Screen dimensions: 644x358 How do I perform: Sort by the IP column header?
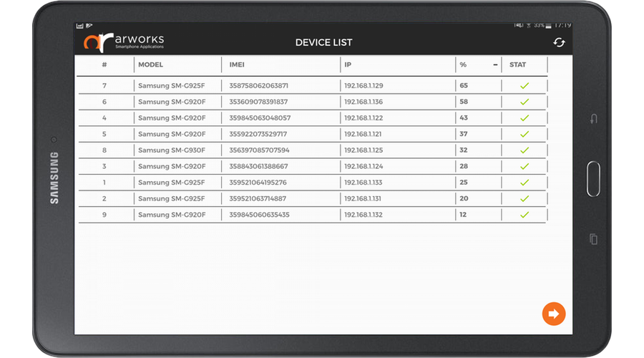click(x=348, y=64)
